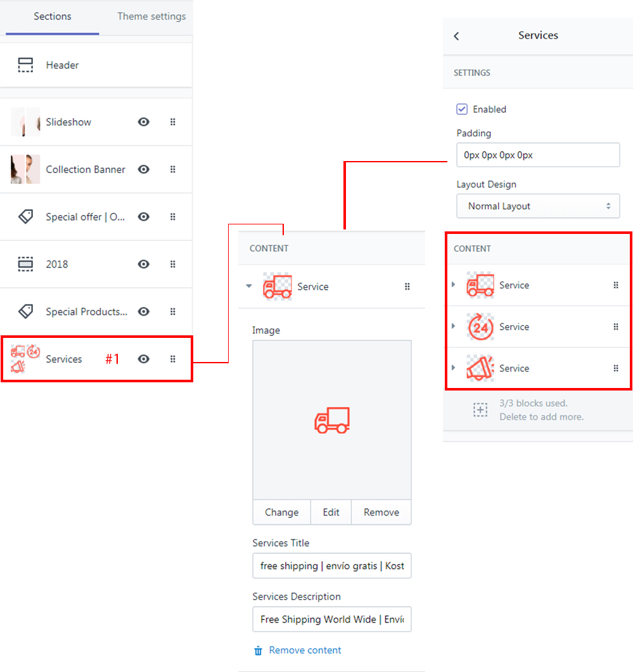Toggle visibility of Services section

[x=144, y=359]
